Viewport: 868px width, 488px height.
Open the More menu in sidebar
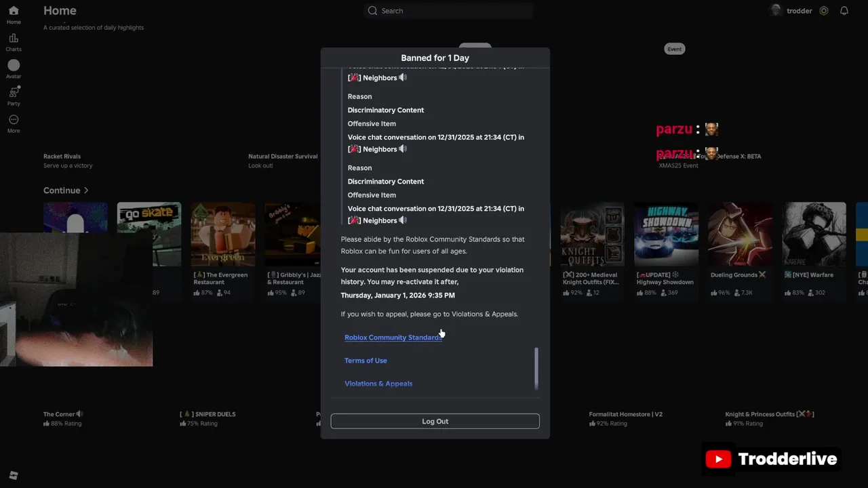14,123
